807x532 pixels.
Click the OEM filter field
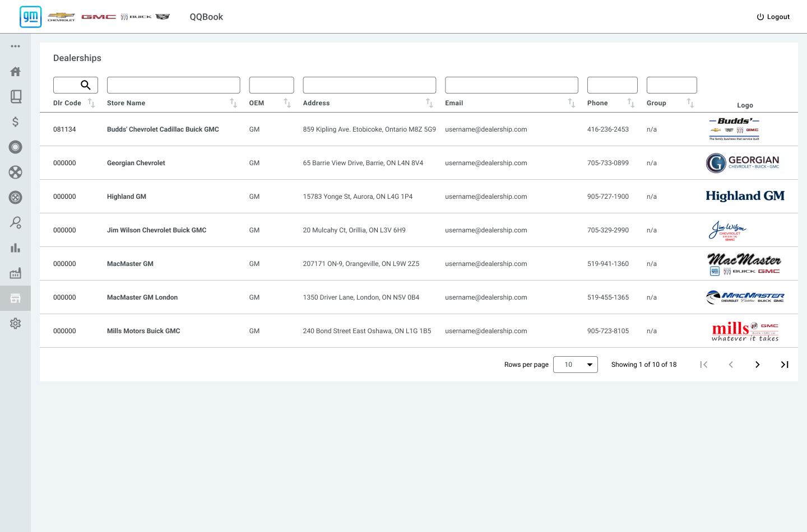[272, 85]
